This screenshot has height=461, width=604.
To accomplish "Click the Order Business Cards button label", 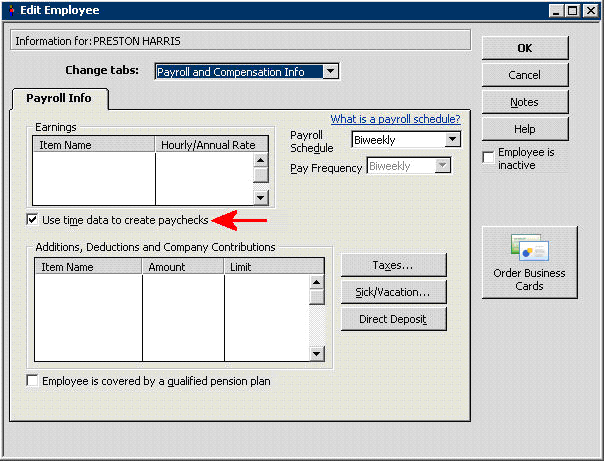I will coord(529,280).
